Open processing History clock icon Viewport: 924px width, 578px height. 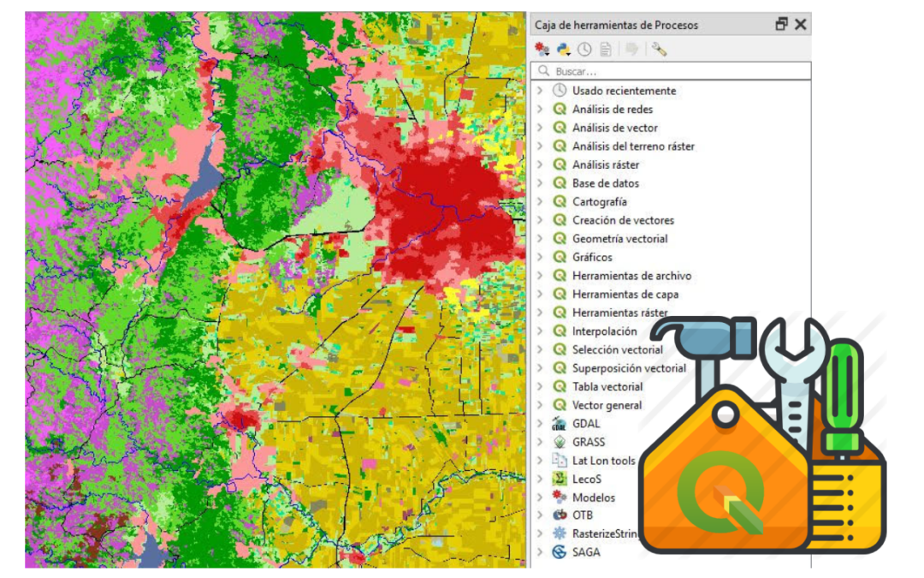(584, 49)
